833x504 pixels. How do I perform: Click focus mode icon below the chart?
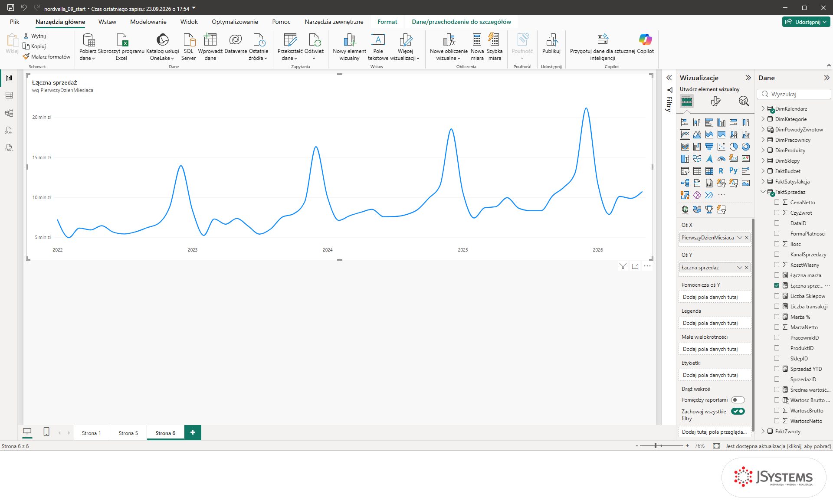tap(635, 266)
